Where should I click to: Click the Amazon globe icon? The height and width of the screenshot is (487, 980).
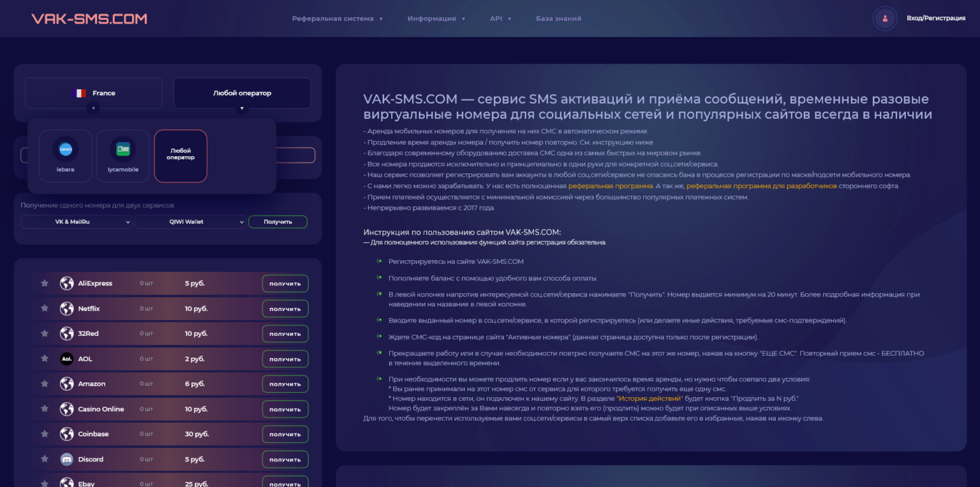[x=67, y=384]
